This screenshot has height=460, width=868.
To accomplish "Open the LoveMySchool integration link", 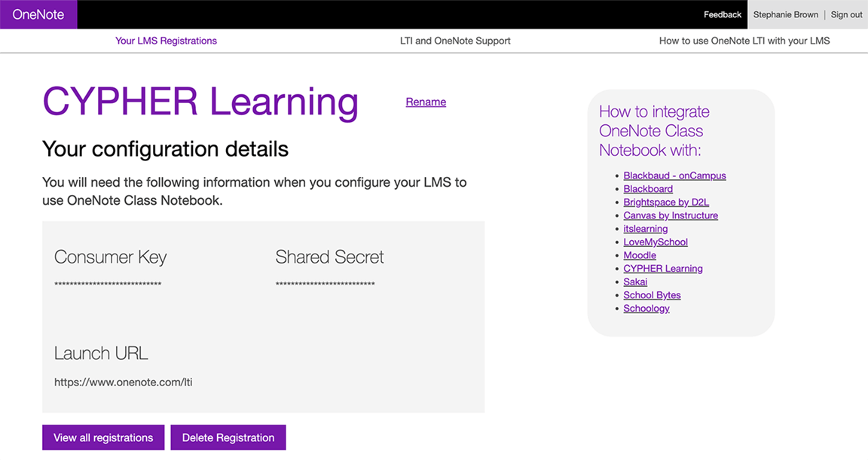I will pos(656,242).
